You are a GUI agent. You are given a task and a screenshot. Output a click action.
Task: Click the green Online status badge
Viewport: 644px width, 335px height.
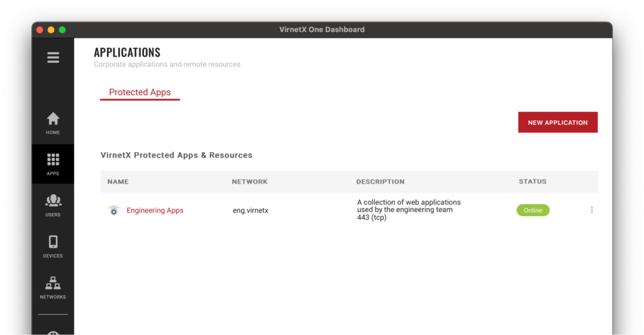coord(533,211)
